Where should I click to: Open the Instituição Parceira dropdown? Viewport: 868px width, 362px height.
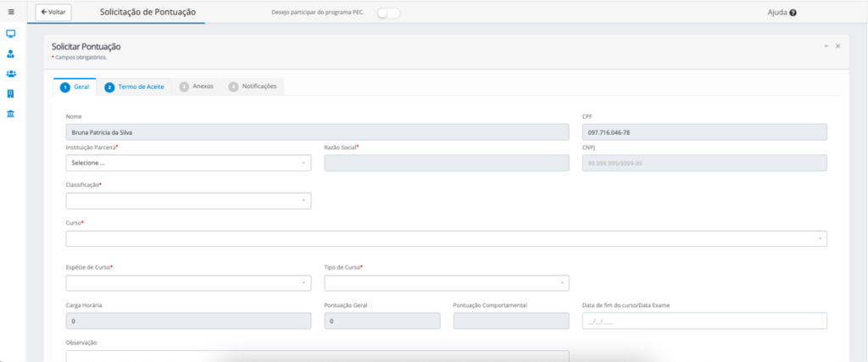(188, 164)
